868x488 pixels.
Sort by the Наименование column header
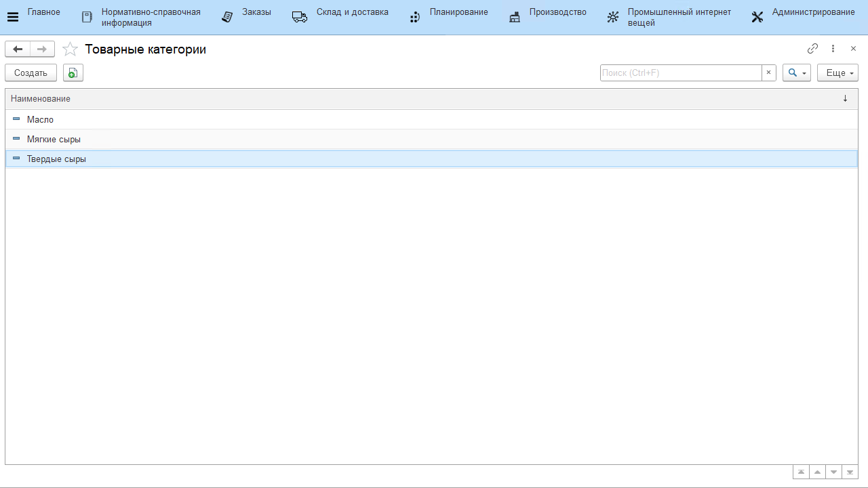(41, 99)
